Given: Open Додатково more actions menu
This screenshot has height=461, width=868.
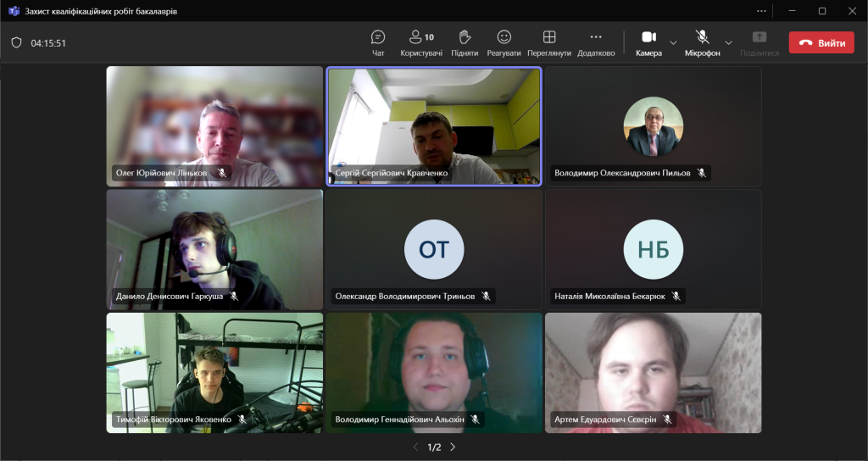Looking at the screenshot, I should (596, 43).
